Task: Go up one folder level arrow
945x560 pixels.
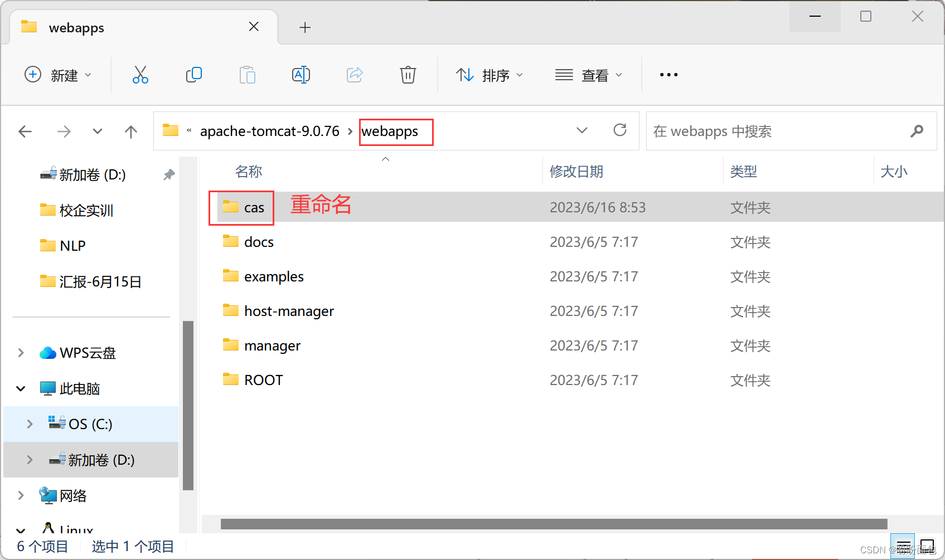Action: point(131,132)
